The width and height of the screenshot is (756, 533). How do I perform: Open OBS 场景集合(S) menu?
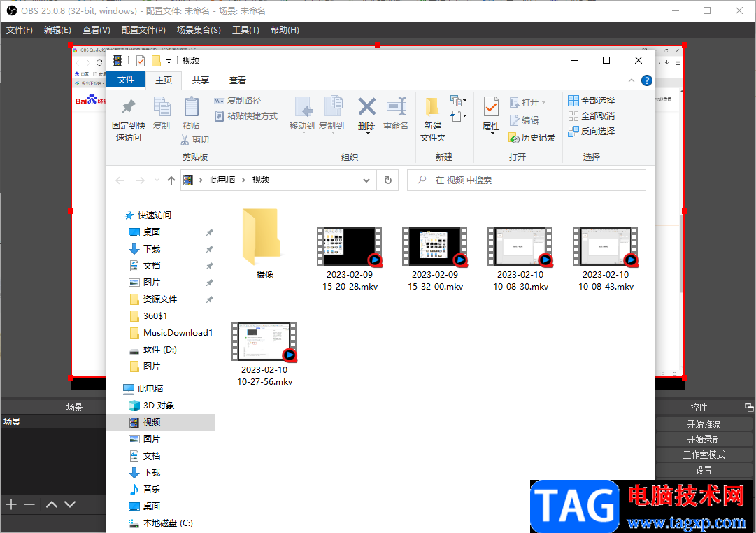199,30
